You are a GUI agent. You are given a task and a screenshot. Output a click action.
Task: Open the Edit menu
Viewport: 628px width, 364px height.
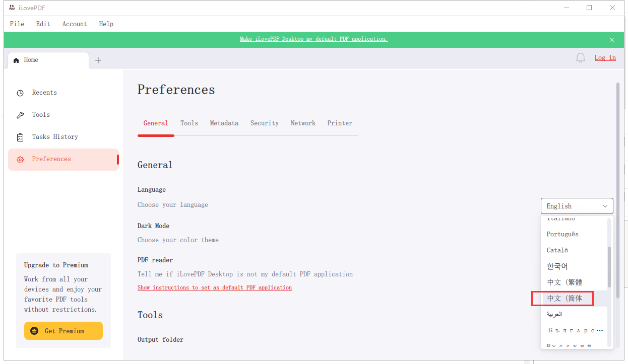43,24
